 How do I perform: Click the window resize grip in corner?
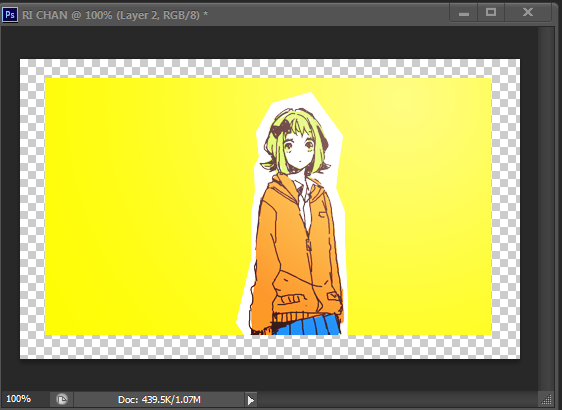coord(547,399)
